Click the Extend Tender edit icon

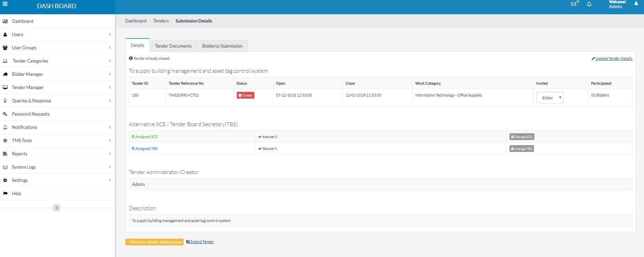(x=188, y=242)
